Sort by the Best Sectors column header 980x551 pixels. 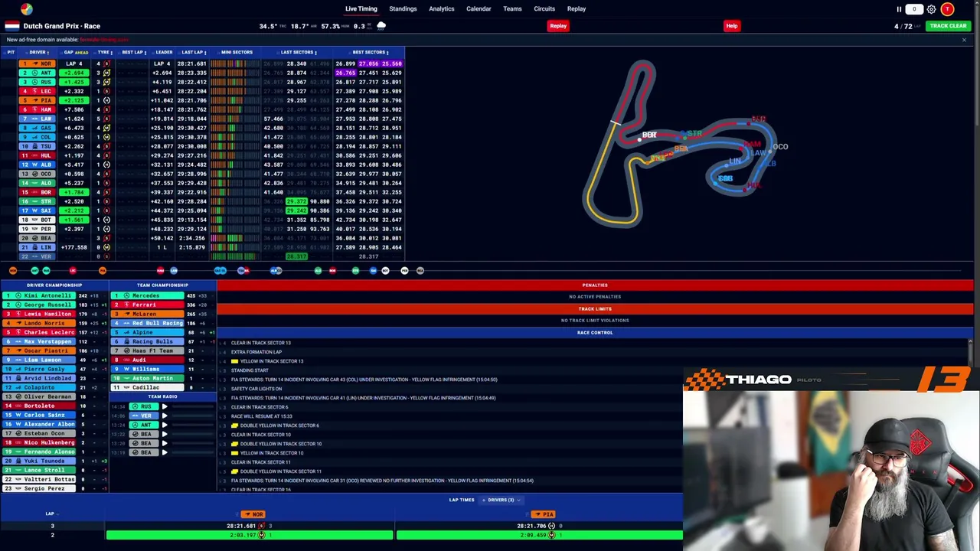point(371,52)
